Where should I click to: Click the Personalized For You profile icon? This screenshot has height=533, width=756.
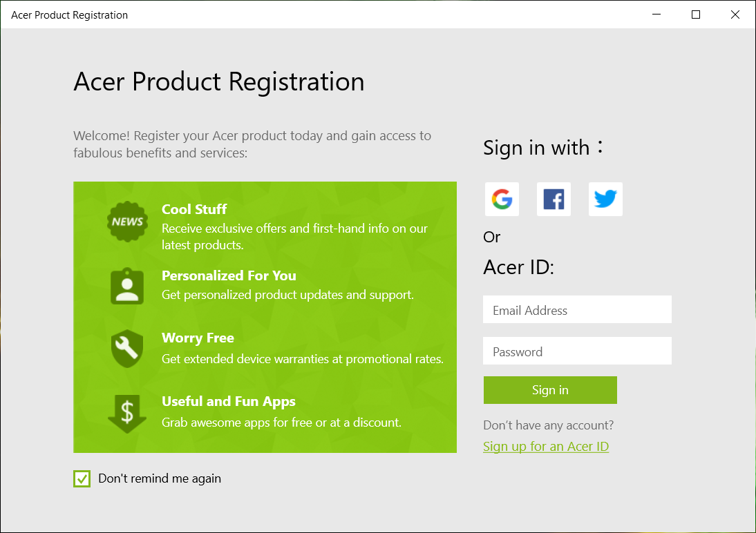tap(127, 286)
